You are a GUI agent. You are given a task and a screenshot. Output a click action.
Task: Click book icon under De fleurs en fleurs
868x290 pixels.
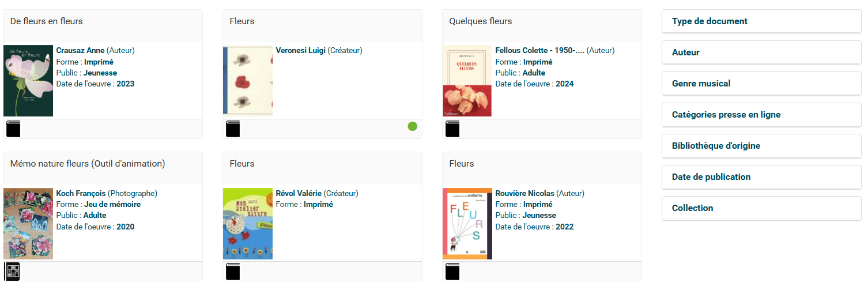(x=13, y=129)
